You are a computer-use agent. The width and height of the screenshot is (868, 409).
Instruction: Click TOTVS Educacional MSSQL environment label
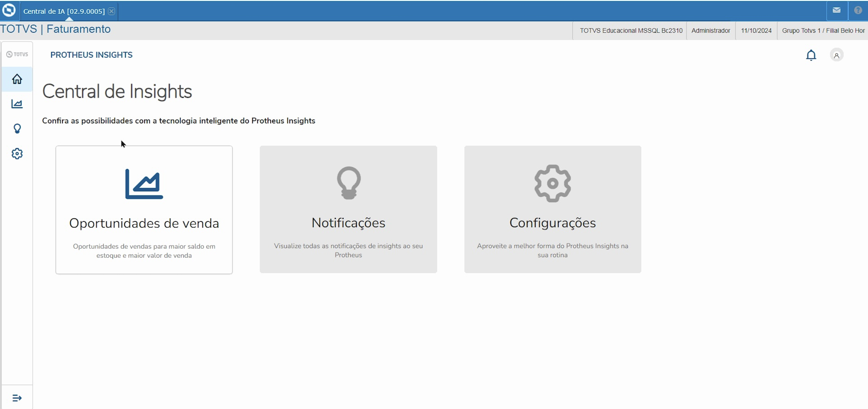tap(631, 31)
